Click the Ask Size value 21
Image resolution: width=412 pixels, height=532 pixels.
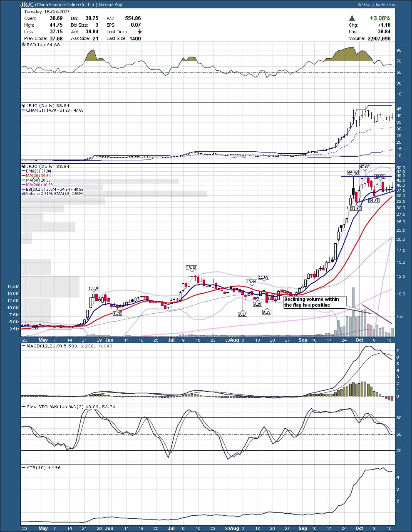pos(96,38)
